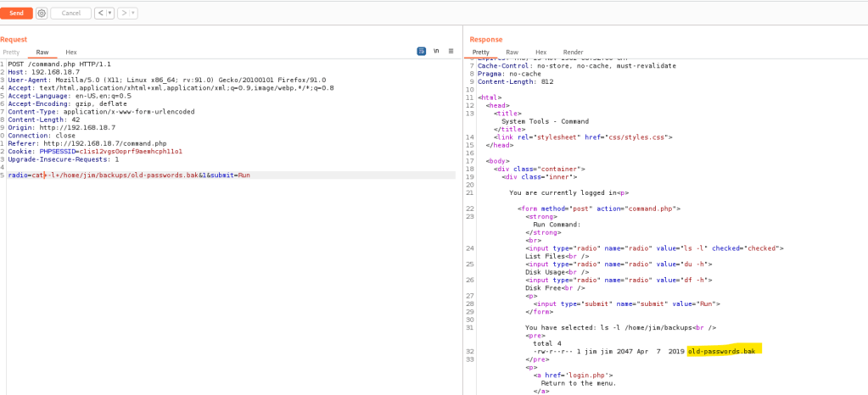Open the Request editor hamburger menu
Screen dimensions: 868x395
[451, 52]
